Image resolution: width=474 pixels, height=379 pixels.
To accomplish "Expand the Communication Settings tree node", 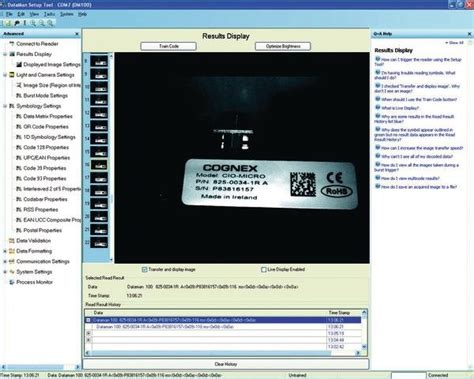I will point(5,261).
